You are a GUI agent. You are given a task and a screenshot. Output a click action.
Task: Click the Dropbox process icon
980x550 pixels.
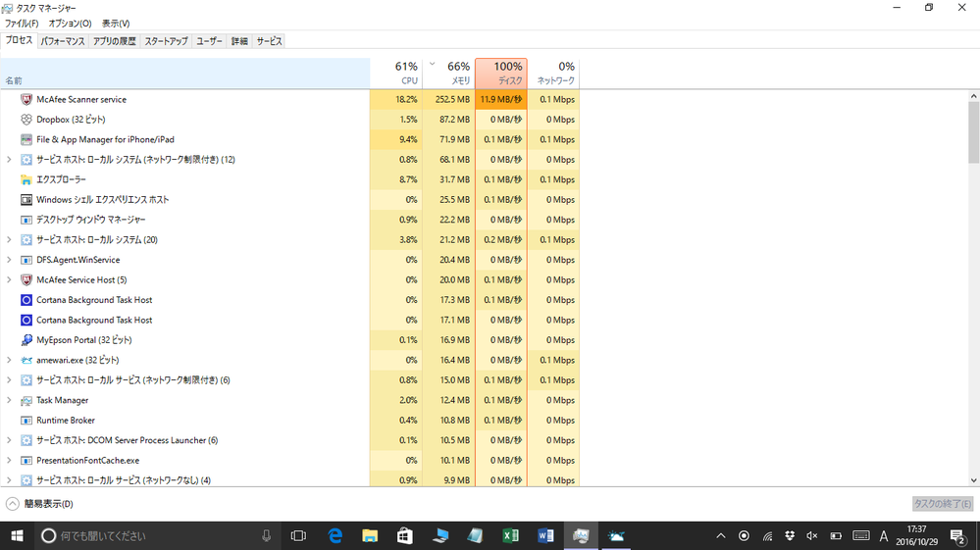(26, 120)
